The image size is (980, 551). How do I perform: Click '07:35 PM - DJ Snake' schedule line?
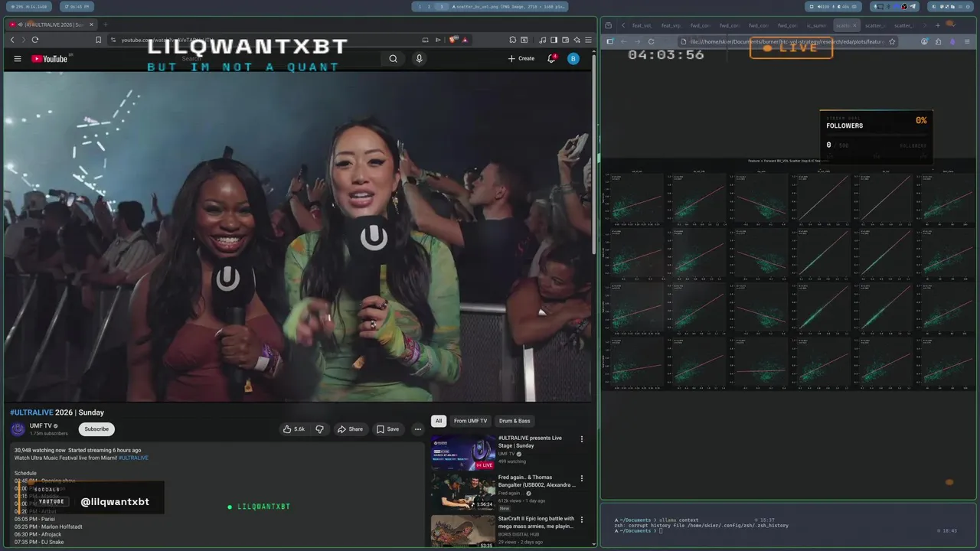pyautogui.click(x=39, y=542)
